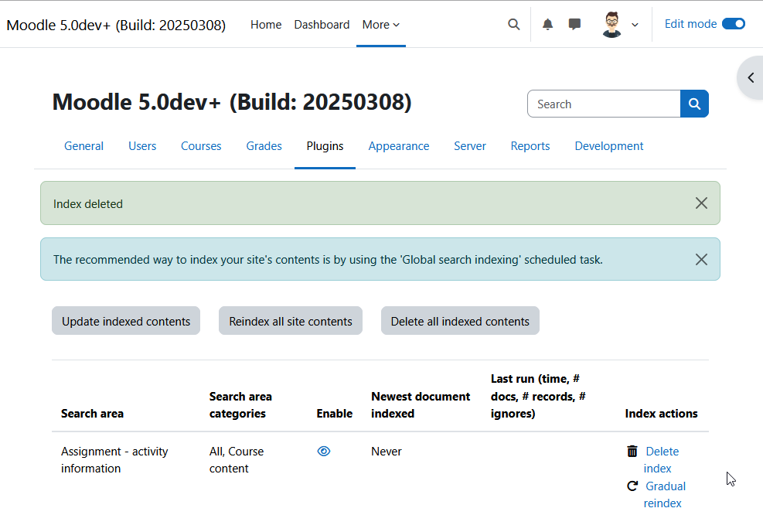Click 'Search area categories' column header
This screenshot has height=532, width=763.
click(240, 404)
